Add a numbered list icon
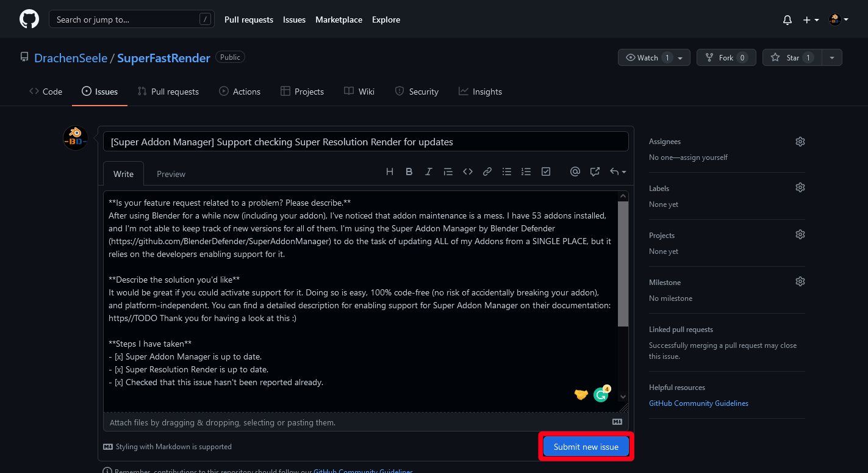868x473 pixels. (x=526, y=172)
